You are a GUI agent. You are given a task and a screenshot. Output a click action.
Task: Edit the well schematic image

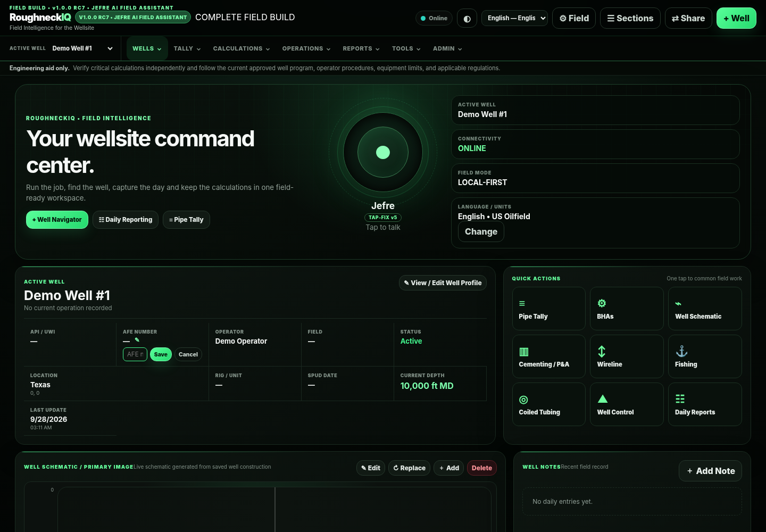click(371, 468)
